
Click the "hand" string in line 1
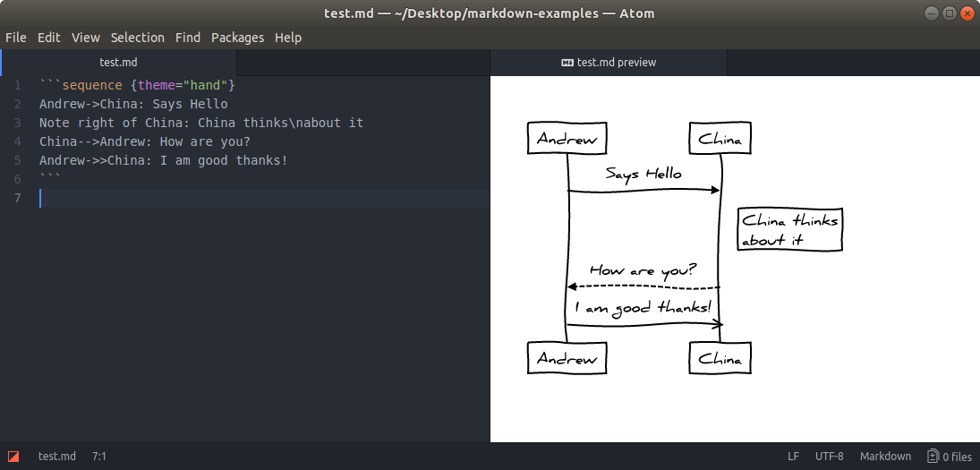(x=206, y=85)
